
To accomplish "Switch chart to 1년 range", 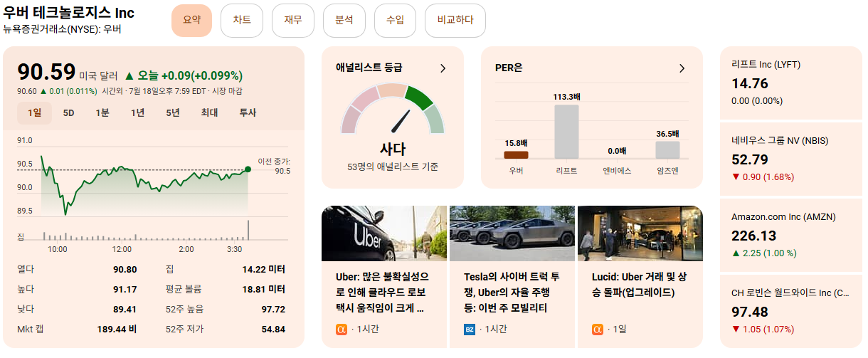I will [138, 112].
